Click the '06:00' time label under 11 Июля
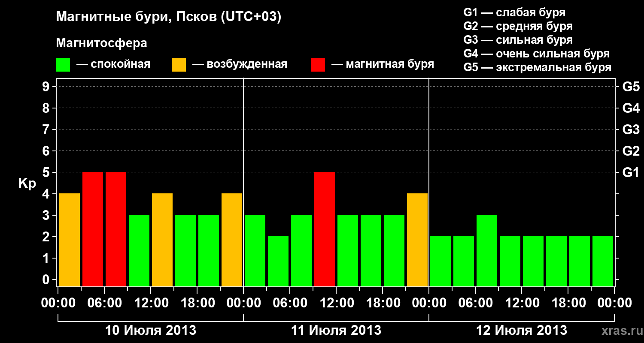644x343 pixels. pyautogui.click(x=290, y=303)
